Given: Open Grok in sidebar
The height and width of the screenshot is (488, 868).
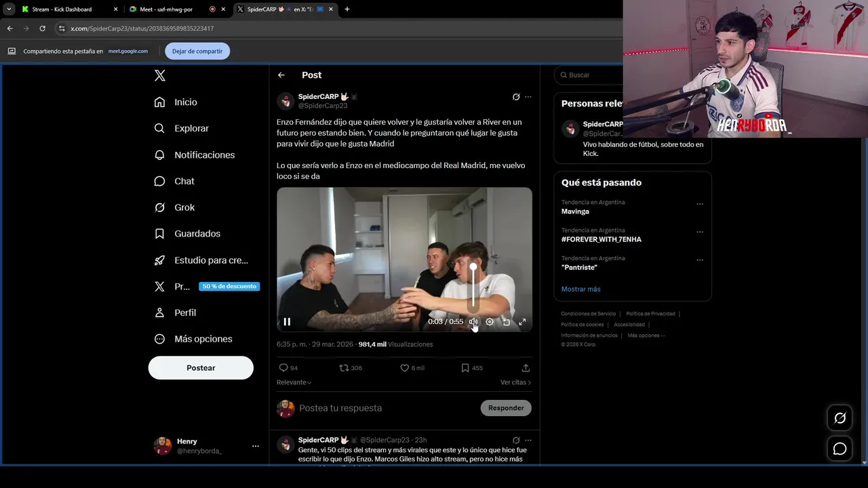Looking at the screenshot, I should [x=174, y=207].
